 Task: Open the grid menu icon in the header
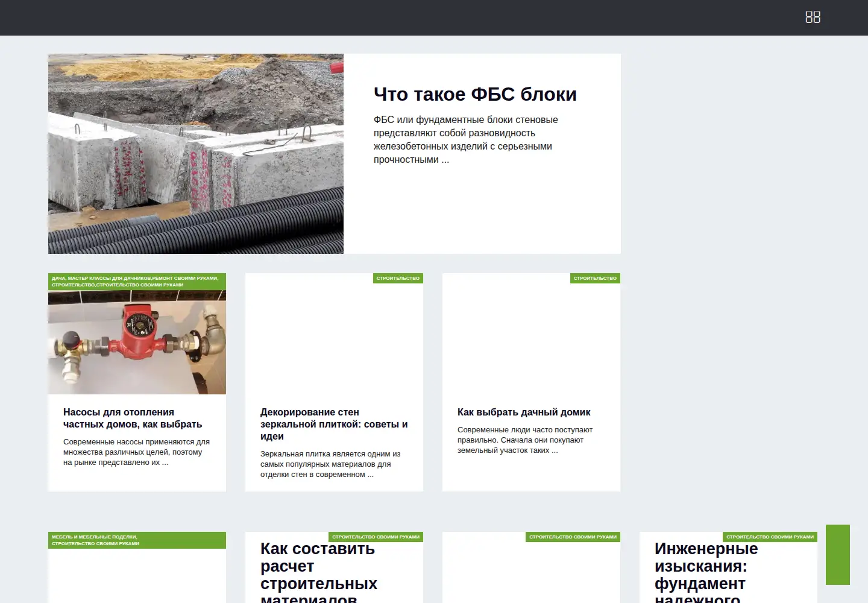coord(813,17)
